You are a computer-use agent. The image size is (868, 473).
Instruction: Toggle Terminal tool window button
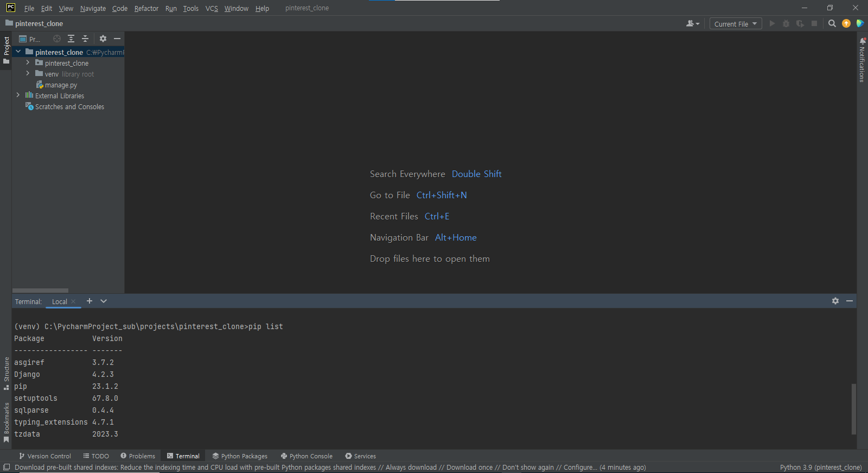(183, 456)
